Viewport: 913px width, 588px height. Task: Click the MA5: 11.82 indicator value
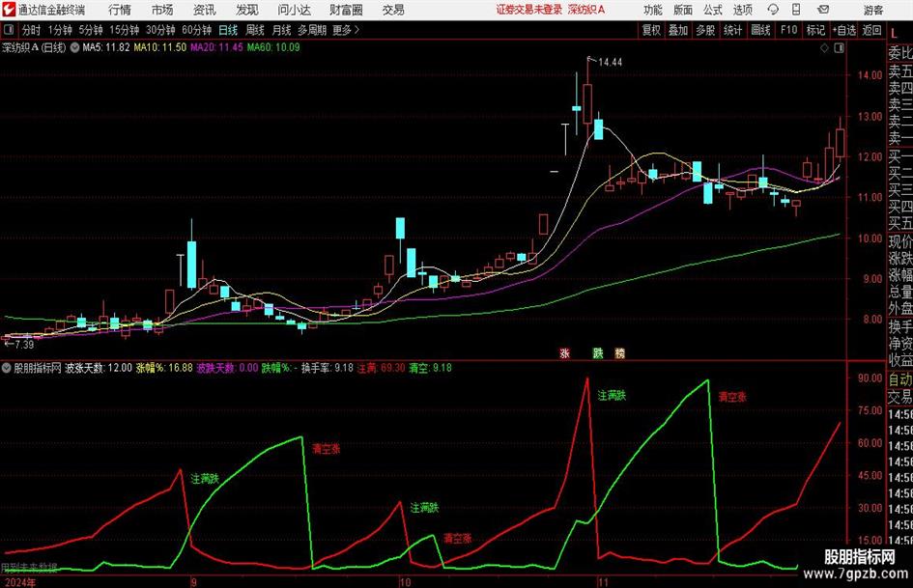[x=106, y=47]
